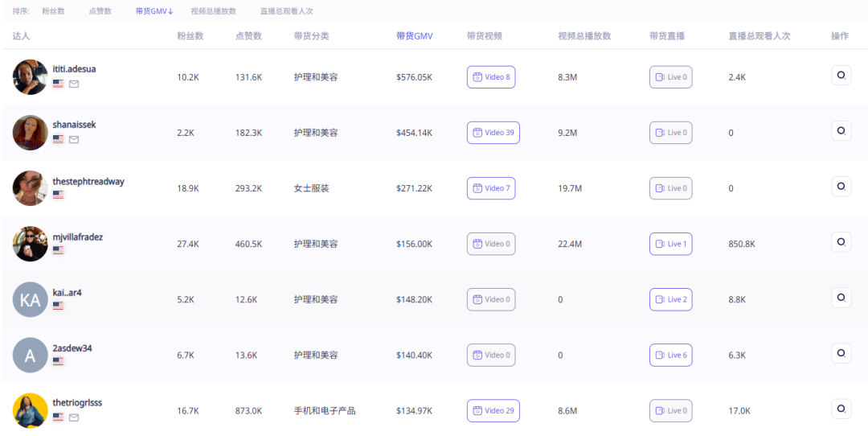Open the Video 39 button
The height and width of the screenshot is (436, 868).
[493, 133]
